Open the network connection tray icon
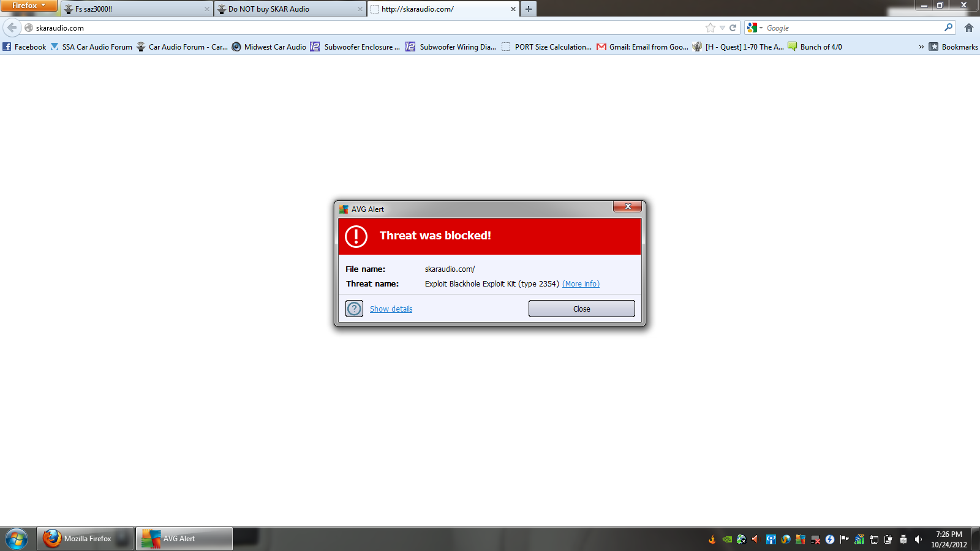The width and height of the screenshot is (980, 551). [874, 539]
